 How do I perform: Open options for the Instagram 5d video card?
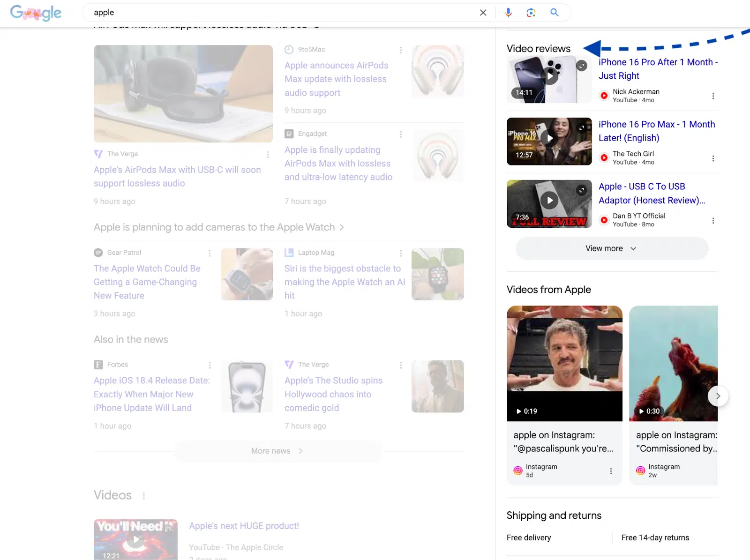pyautogui.click(x=611, y=471)
